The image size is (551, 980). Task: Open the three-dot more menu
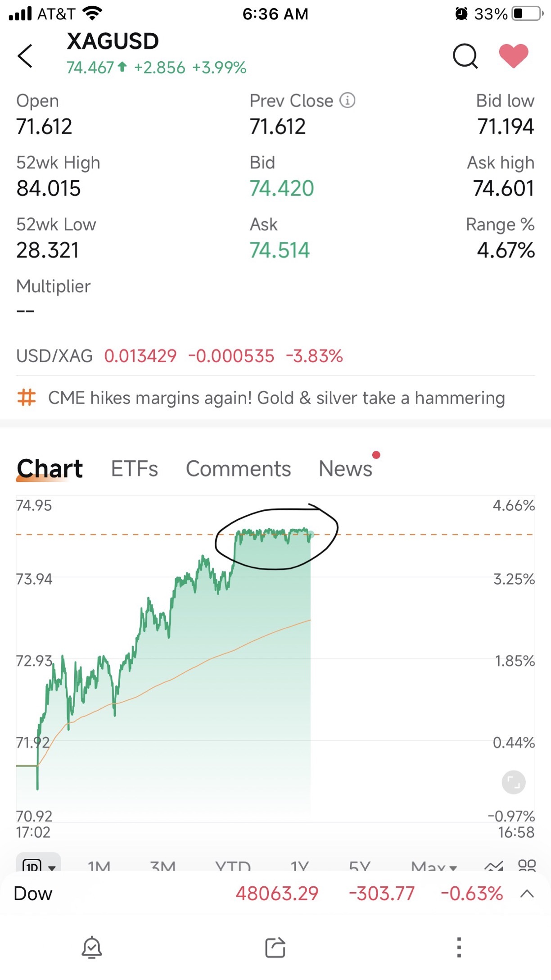[x=459, y=948]
